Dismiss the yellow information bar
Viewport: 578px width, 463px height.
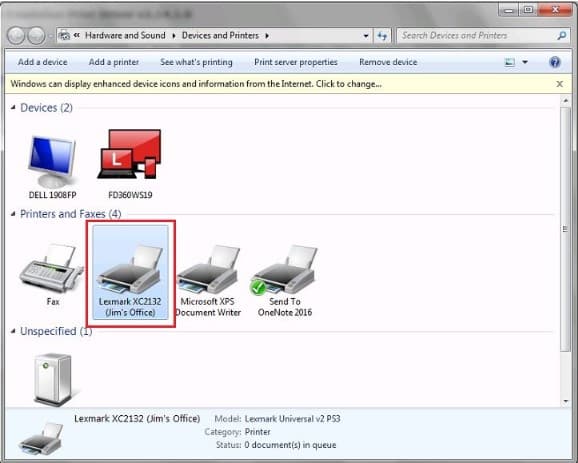click(x=560, y=84)
